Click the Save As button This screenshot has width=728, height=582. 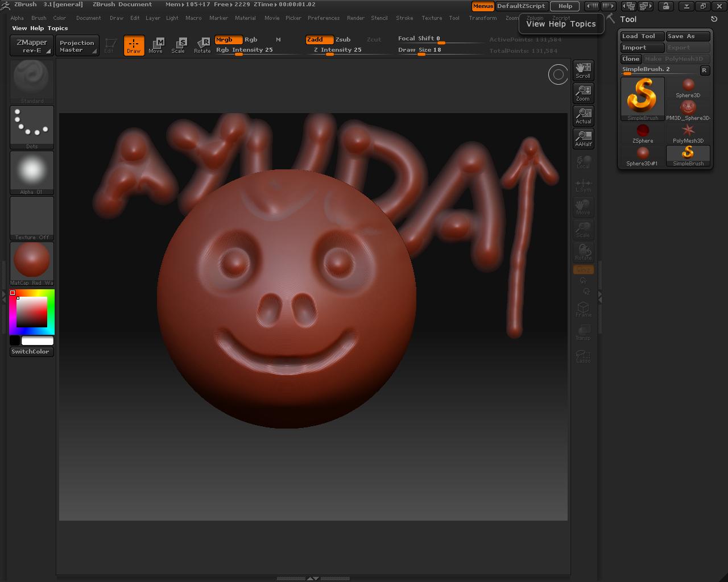pos(688,36)
